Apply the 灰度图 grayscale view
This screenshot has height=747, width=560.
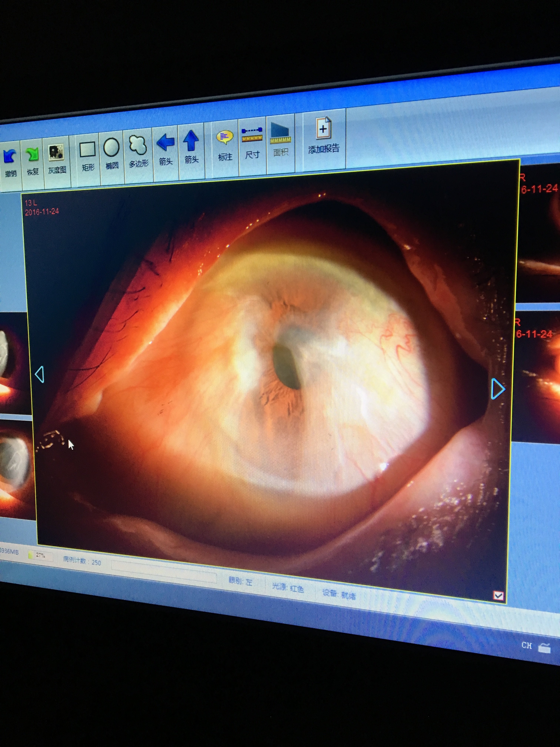[x=57, y=158]
